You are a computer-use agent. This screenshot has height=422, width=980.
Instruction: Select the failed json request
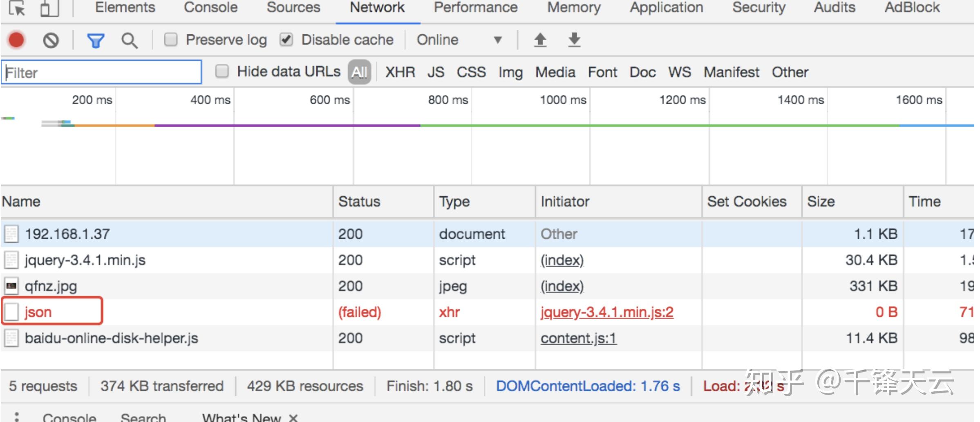point(487,312)
